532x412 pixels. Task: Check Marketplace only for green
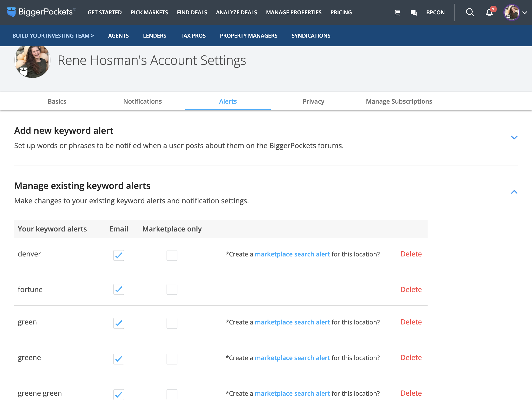(x=172, y=323)
